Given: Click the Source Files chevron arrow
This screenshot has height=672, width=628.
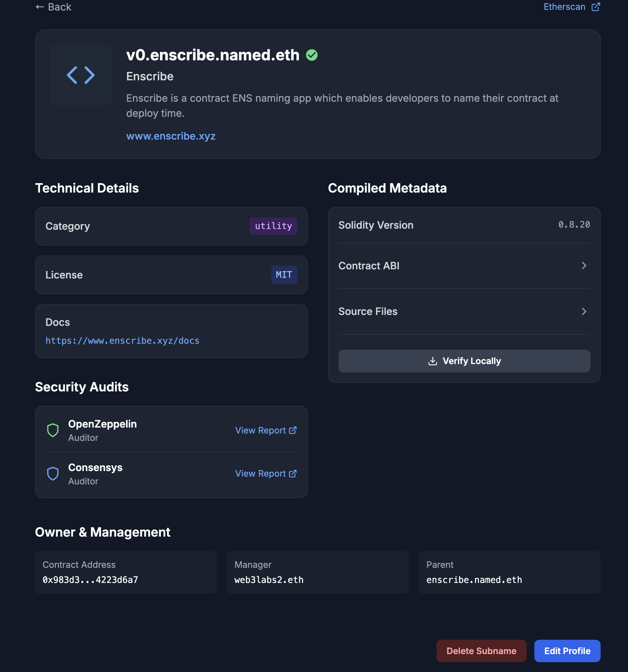Looking at the screenshot, I should (x=584, y=311).
